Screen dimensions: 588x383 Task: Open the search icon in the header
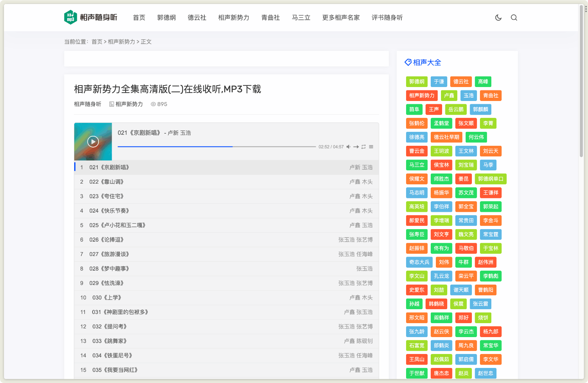(x=514, y=18)
